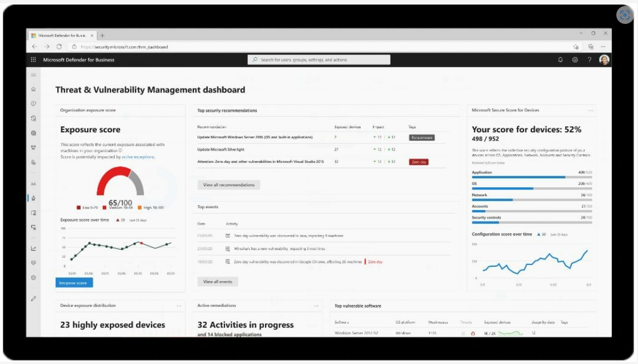This screenshot has width=638, height=364.
Task: Click the High 70-100 legend swatch
Action: click(x=139, y=207)
